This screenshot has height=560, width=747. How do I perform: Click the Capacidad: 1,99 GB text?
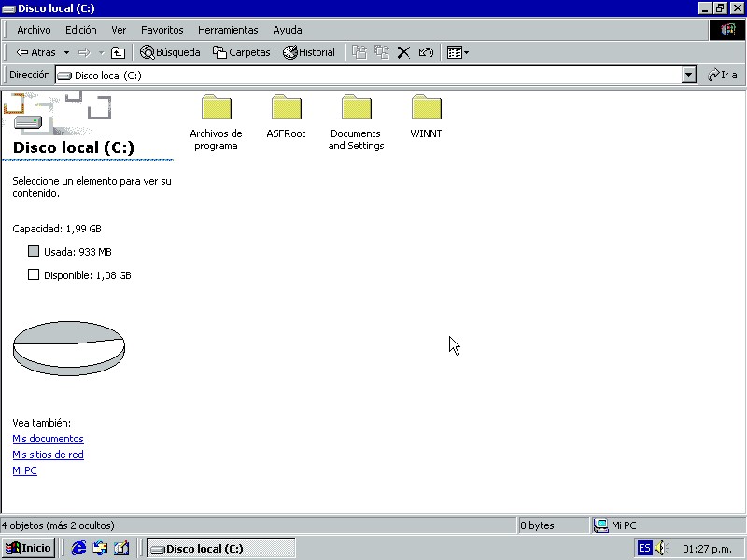[x=57, y=229]
